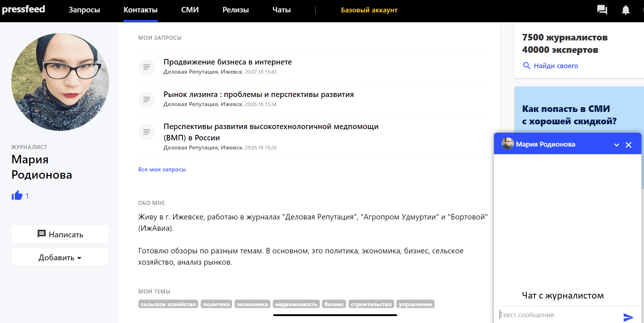
Task: Switch to the Запросы tab
Action: tap(84, 10)
